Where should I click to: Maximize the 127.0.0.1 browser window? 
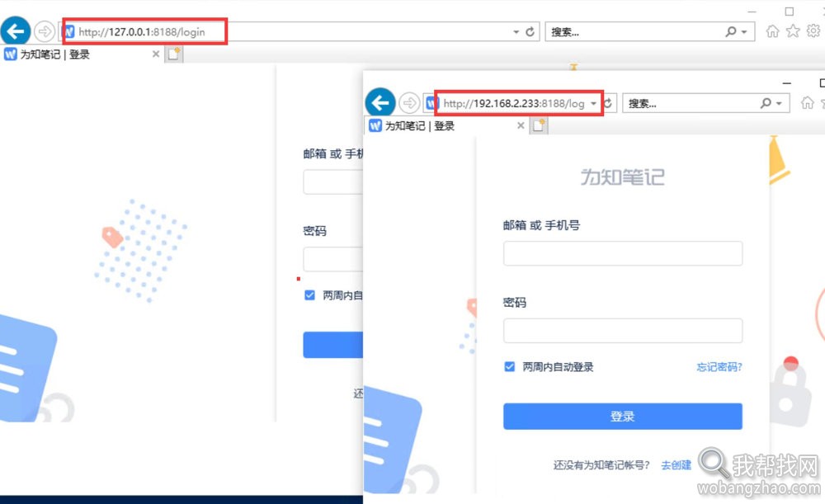[x=790, y=12]
